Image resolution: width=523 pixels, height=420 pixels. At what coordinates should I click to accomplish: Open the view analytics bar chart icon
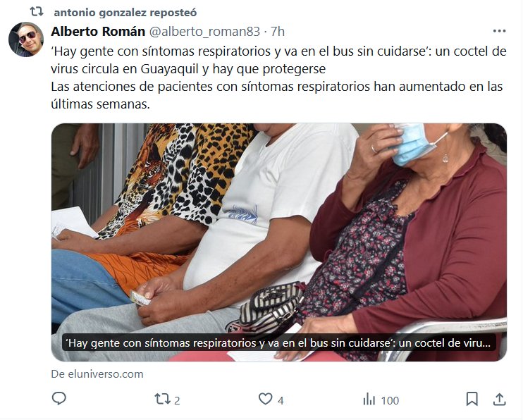(x=369, y=400)
